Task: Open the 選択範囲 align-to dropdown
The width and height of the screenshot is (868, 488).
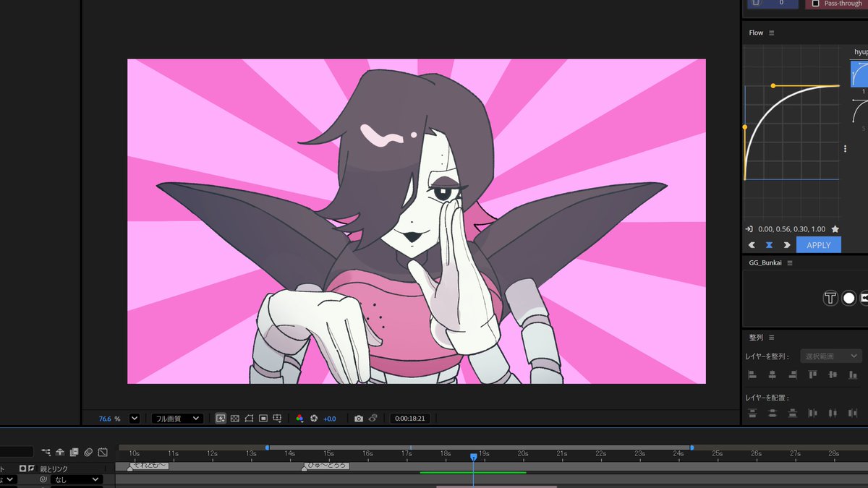Action: (831, 356)
